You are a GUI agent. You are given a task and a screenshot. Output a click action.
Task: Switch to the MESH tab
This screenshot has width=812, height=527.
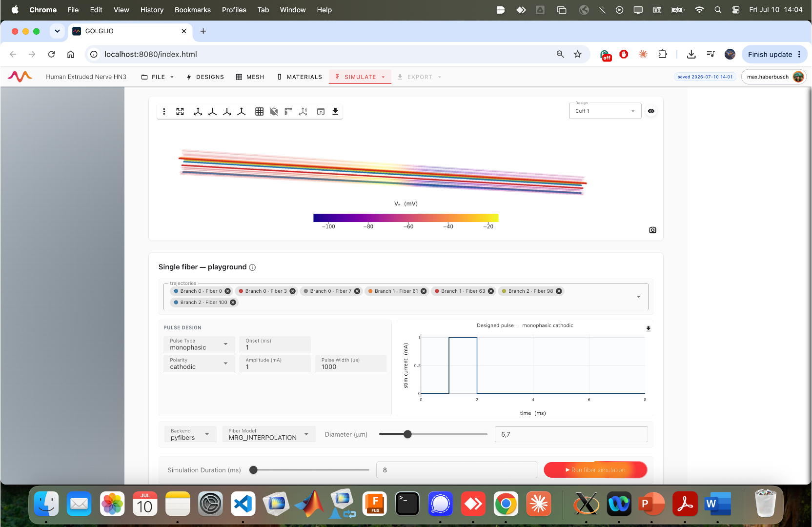point(250,77)
